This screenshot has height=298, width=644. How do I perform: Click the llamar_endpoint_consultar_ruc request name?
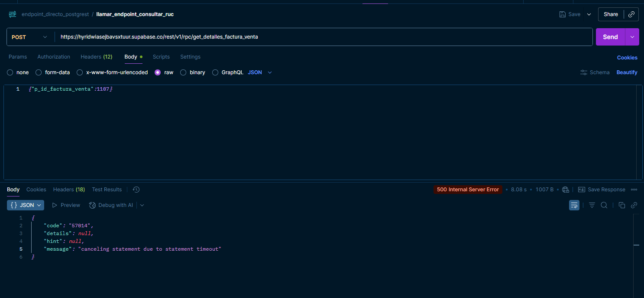(135, 14)
